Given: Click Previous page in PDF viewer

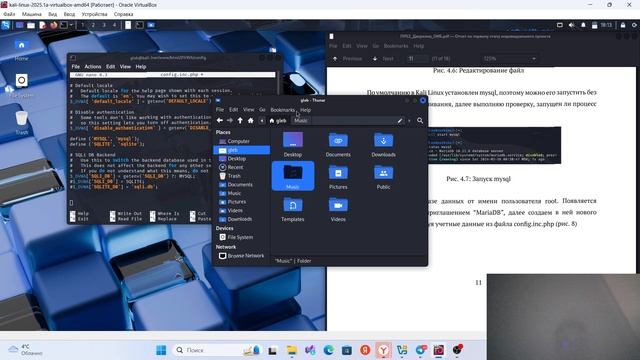Looking at the screenshot, I should click(x=348, y=59).
